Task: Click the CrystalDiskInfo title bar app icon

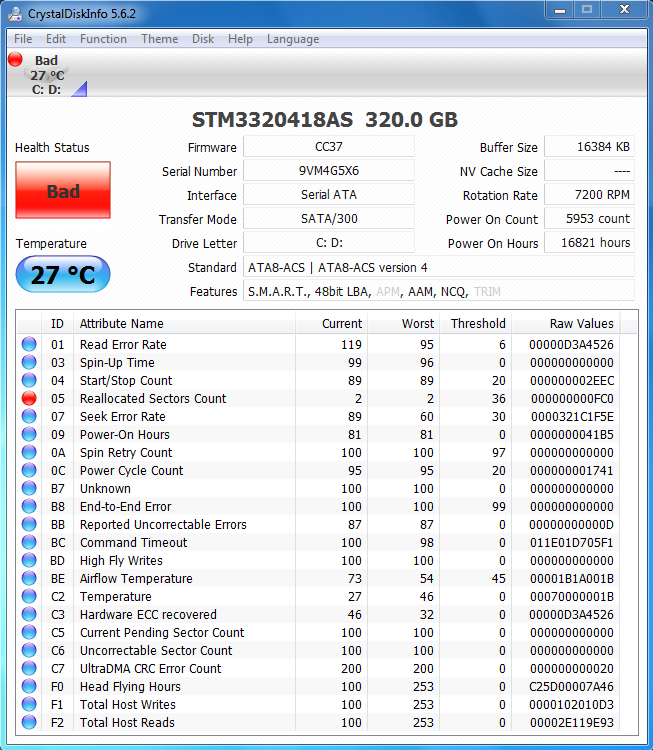Action: (15, 12)
